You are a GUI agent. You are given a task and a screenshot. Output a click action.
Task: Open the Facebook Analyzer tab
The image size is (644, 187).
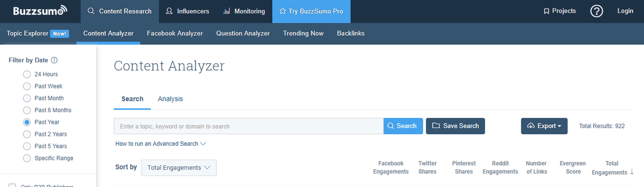coord(175,34)
